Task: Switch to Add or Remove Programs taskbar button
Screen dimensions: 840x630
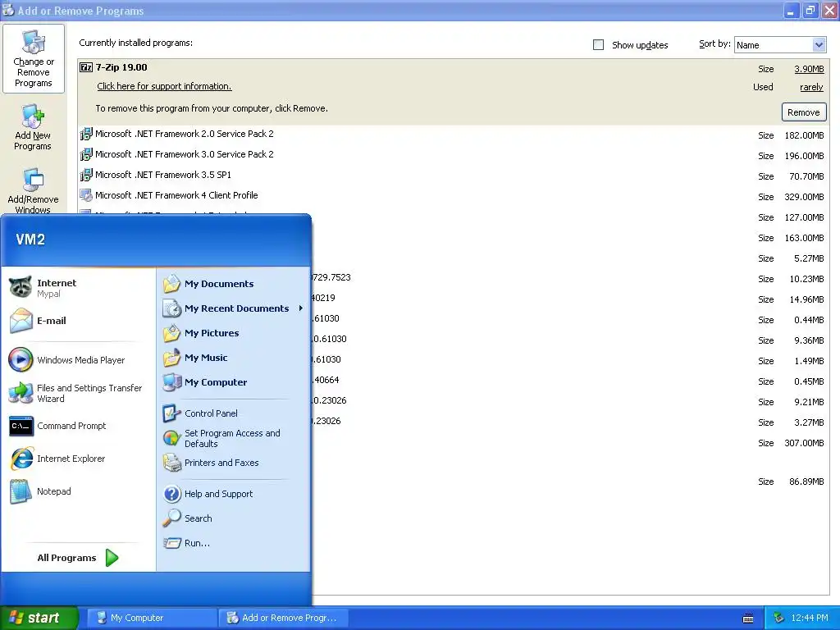Action: point(283,618)
